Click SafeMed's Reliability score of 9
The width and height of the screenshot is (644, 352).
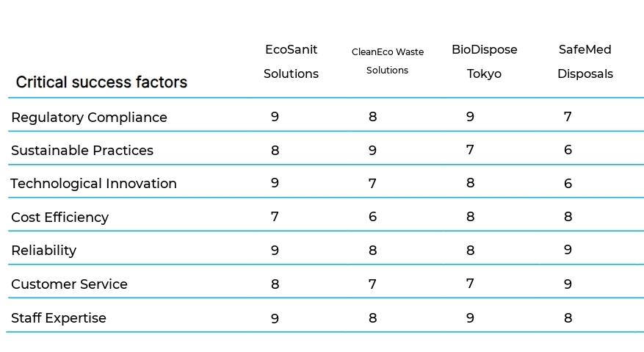[x=568, y=251]
